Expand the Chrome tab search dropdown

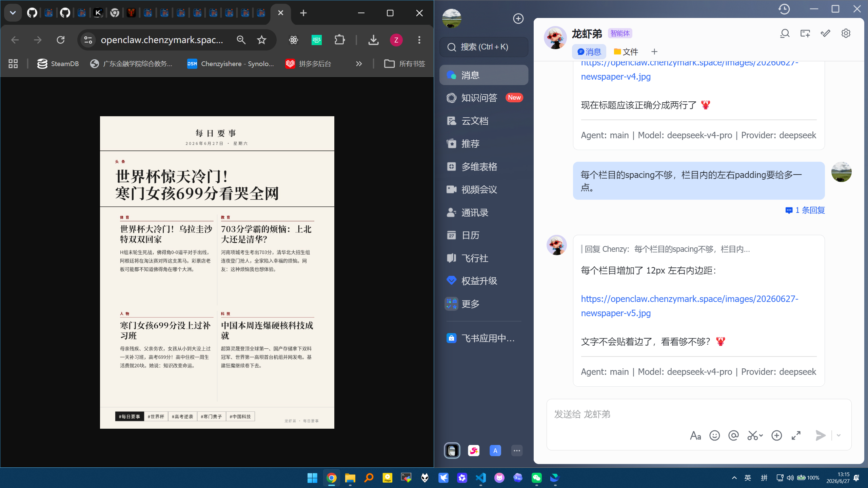[13, 13]
